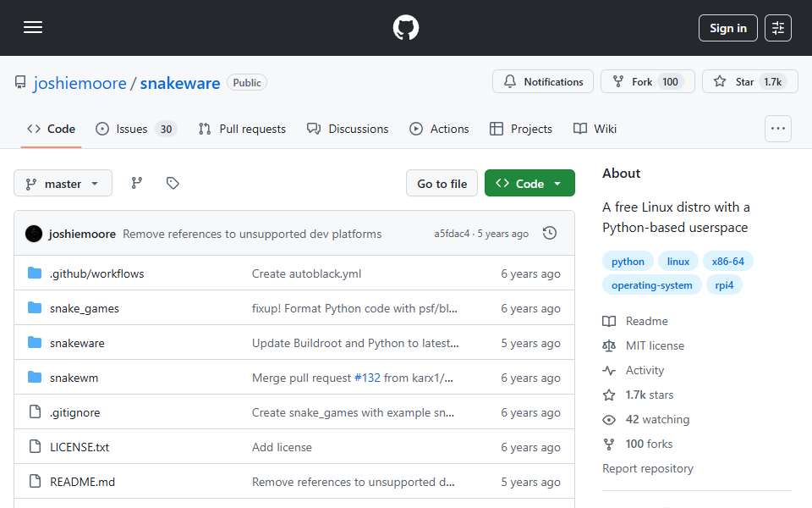Open the snakeware repository name link

(x=179, y=83)
